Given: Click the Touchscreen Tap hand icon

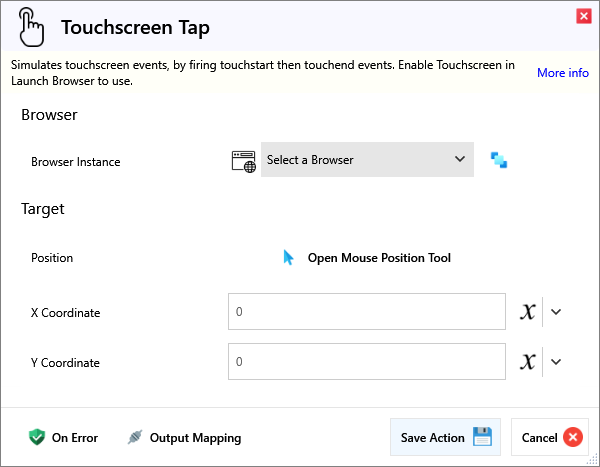Looking at the screenshot, I should [x=33, y=27].
